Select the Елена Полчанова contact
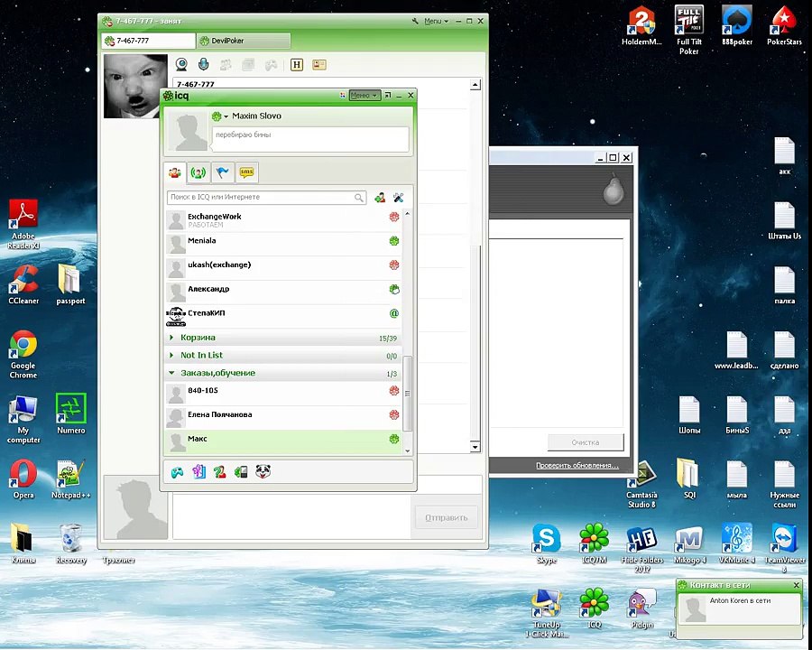Image resolution: width=812 pixels, height=650 pixels. pos(283,418)
